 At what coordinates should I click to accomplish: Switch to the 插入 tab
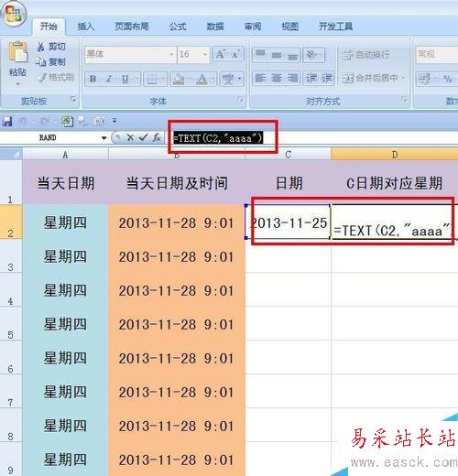click(86, 27)
